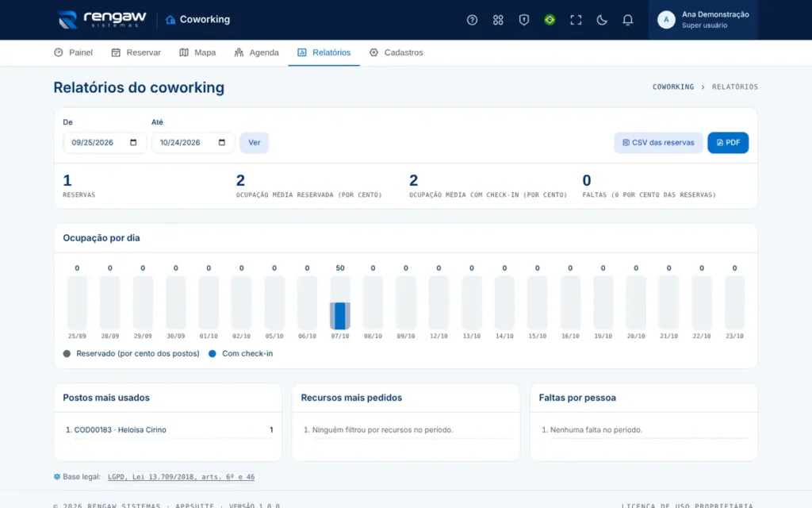Click the De date field 09/25/2026
Image resolution: width=812 pixels, height=508 pixels.
coord(105,143)
